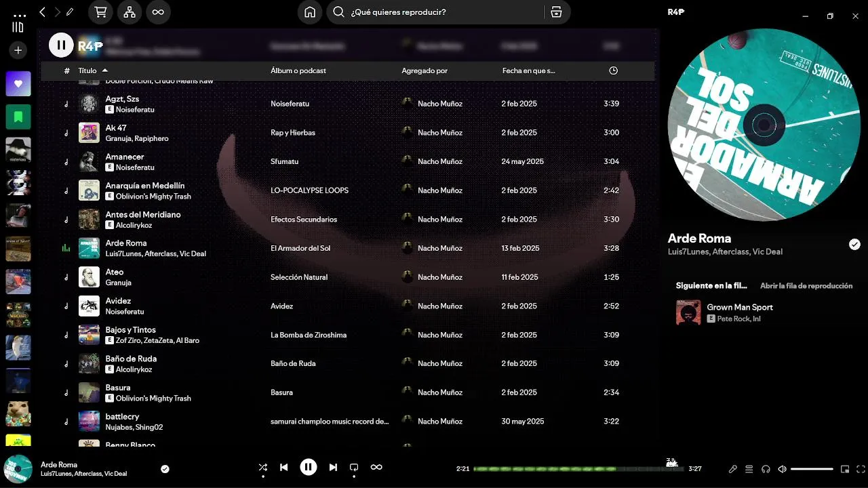
Task: Open Luis7Lunes artist link in right panel
Action: (688, 251)
